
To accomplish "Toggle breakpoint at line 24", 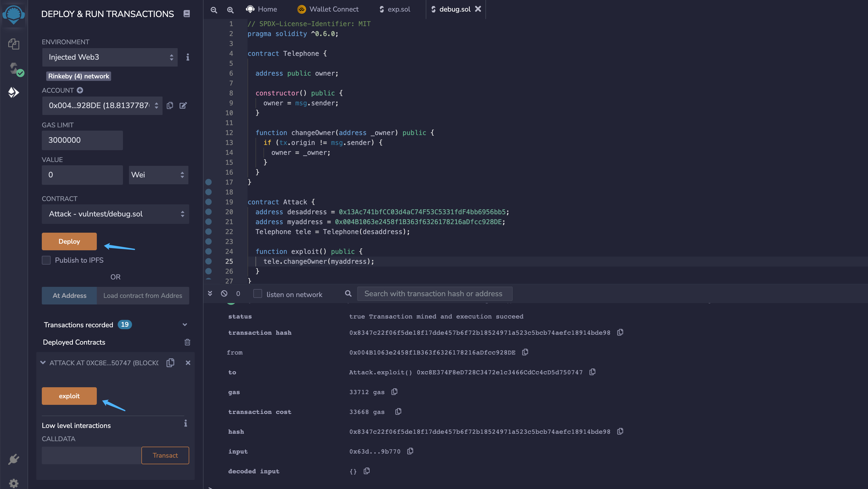I will tap(208, 251).
